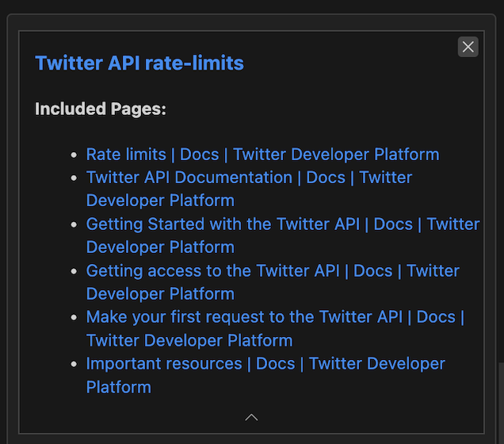Open the Twitter API rate-limits title link
Image resolution: width=504 pixels, height=444 pixels.
tap(139, 63)
